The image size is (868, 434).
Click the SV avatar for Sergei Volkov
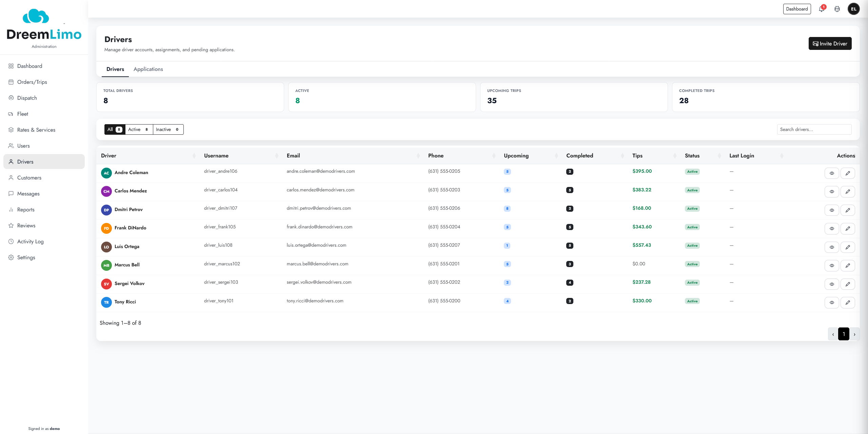[106, 284]
